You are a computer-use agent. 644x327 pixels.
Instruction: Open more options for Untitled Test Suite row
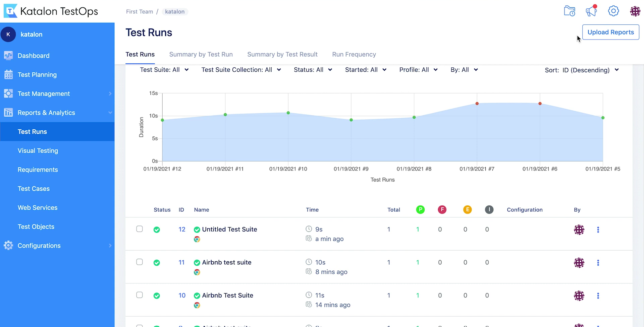598,230
